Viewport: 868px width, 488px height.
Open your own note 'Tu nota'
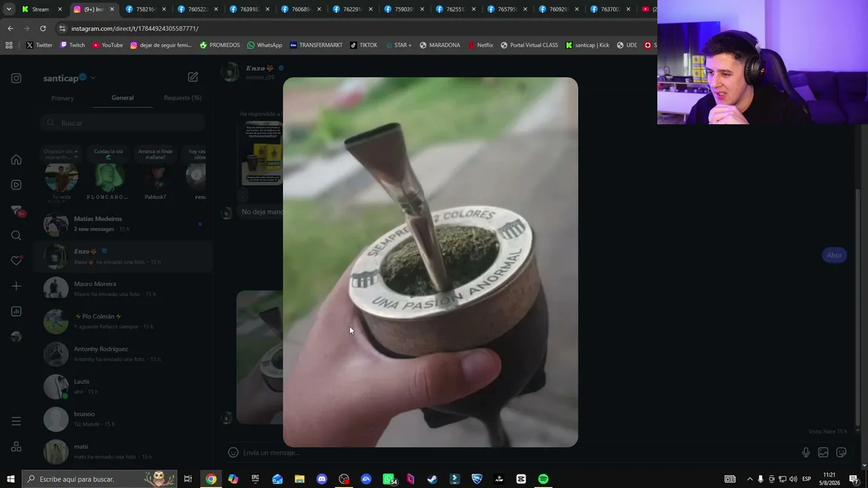(x=61, y=178)
